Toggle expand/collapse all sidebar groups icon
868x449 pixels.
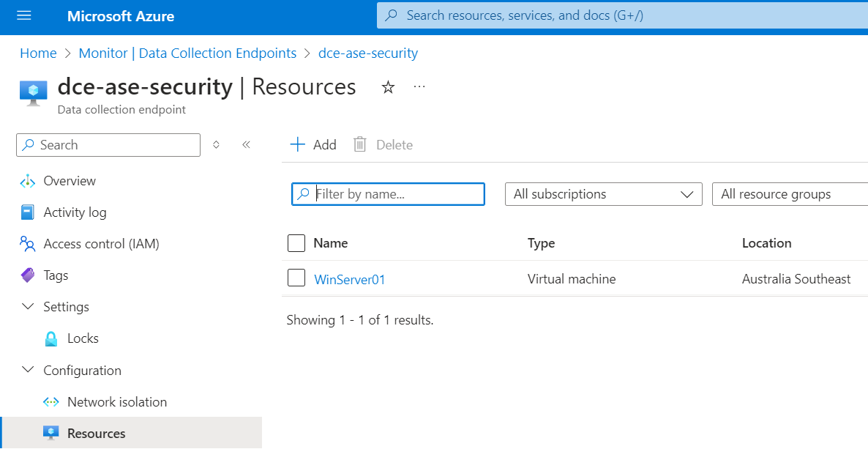pyautogui.click(x=217, y=145)
